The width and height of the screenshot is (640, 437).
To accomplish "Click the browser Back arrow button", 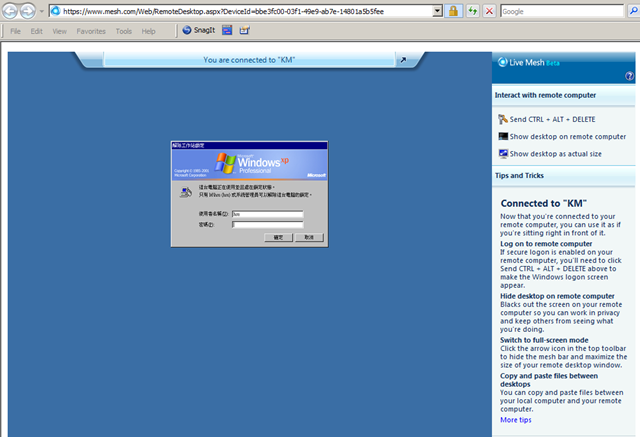I will 10,11.
